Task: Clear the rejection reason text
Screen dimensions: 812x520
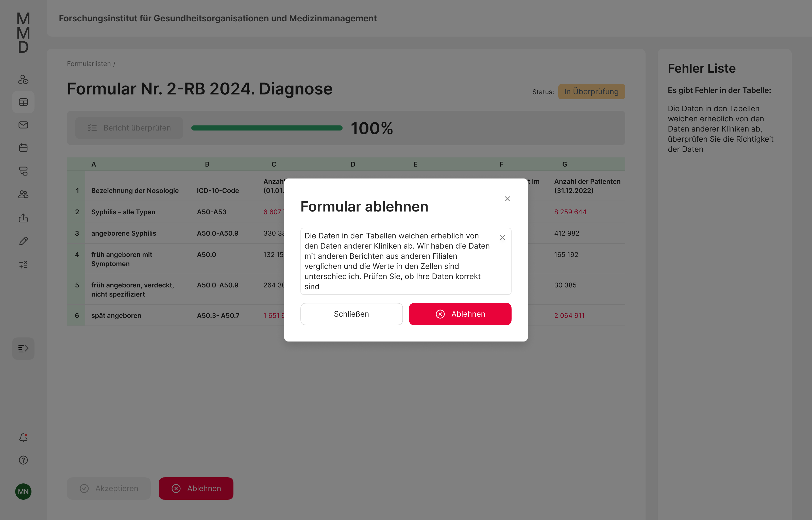Action: coord(502,237)
